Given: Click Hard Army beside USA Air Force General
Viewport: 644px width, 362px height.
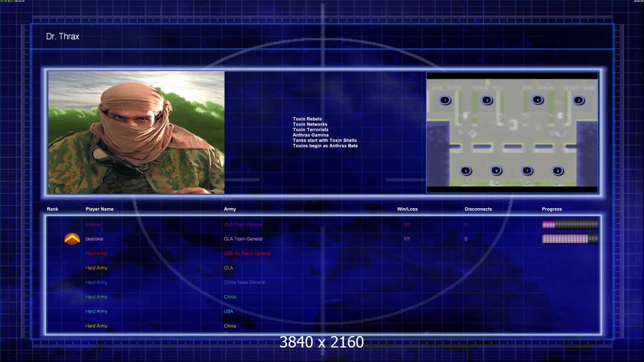Looking at the screenshot, I should pos(96,253).
